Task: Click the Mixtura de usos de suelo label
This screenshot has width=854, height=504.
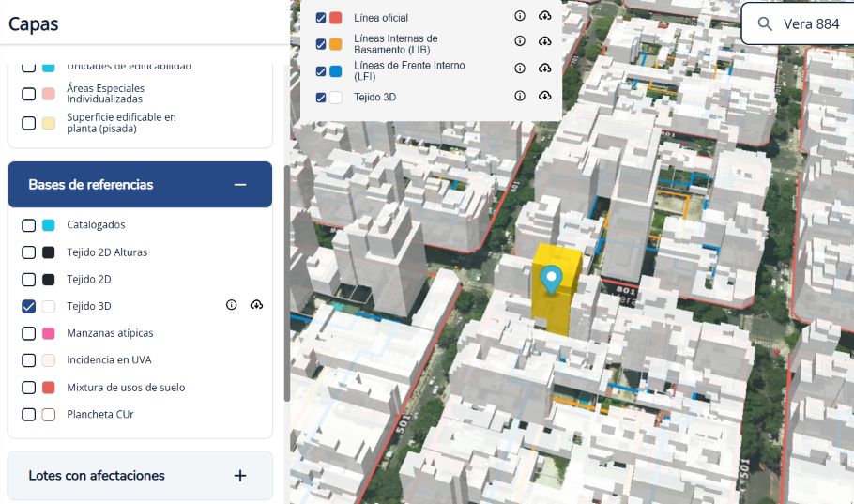Action: 126,388
